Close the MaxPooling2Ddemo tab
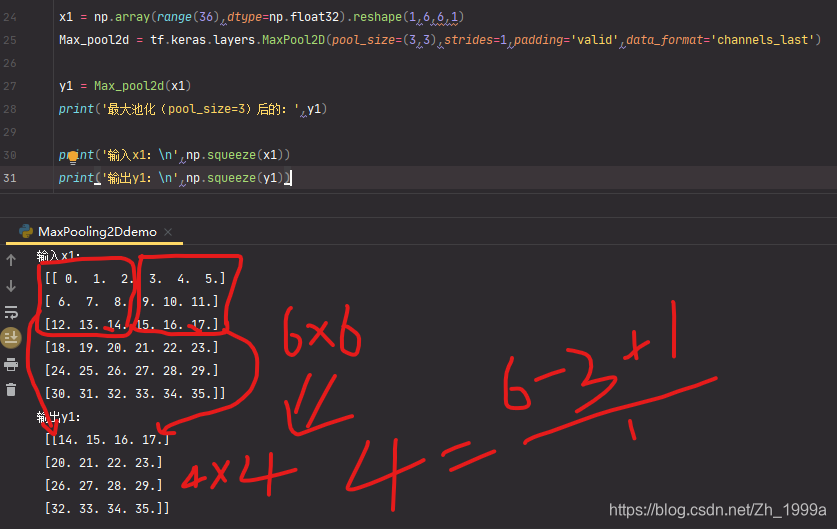 coord(168,232)
